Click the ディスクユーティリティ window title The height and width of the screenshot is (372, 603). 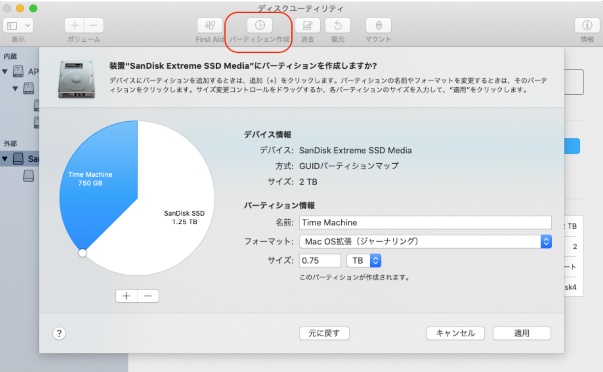300,8
